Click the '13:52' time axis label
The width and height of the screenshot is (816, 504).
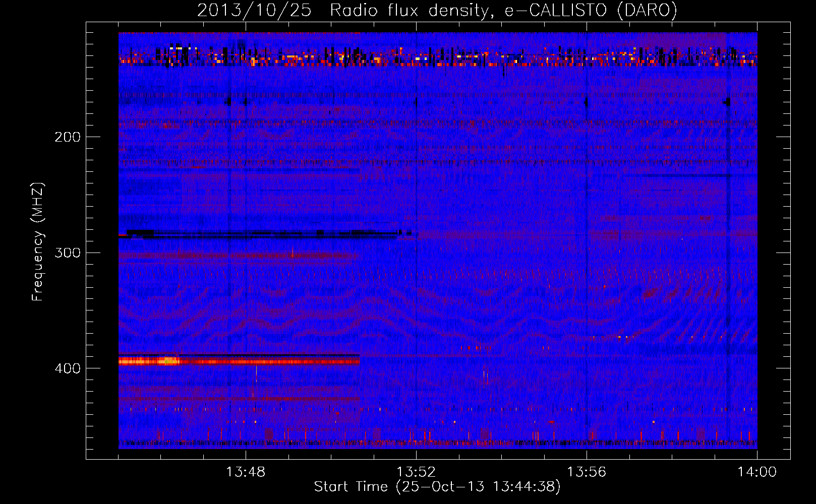[x=416, y=472]
